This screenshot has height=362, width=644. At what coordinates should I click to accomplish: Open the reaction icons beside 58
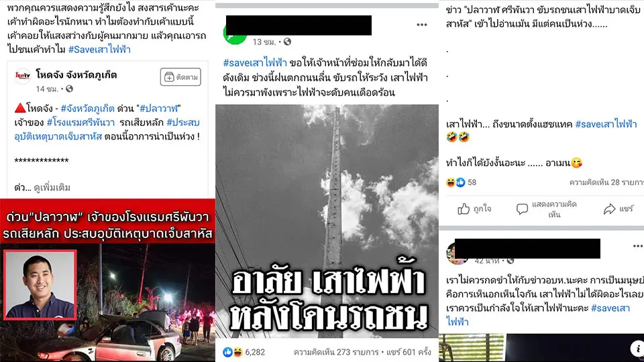point(455,182)
